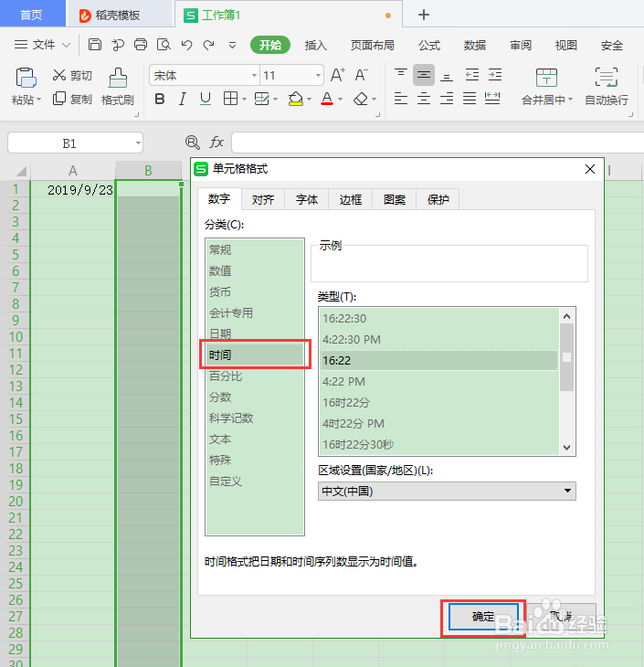The width and height of the screenshot is (644, 667).
Task: Undo the last action
Action: click(186, 45)
